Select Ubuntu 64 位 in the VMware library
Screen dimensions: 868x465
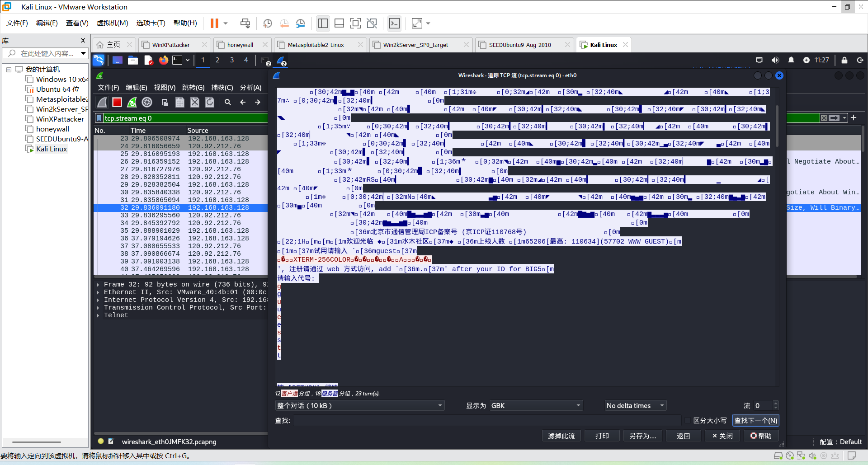pyautogui.click(x=57, y=89)
